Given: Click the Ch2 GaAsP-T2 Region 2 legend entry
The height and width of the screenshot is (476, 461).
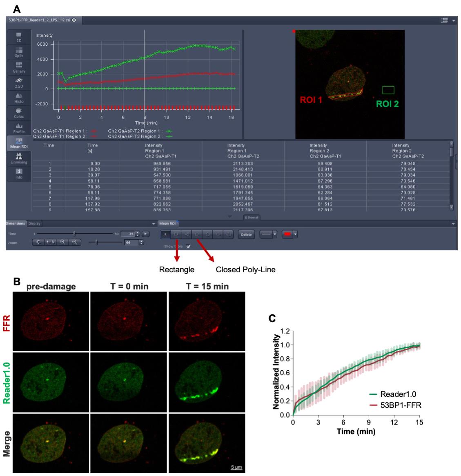Looking at the screenshot, I should pos(140,137).
